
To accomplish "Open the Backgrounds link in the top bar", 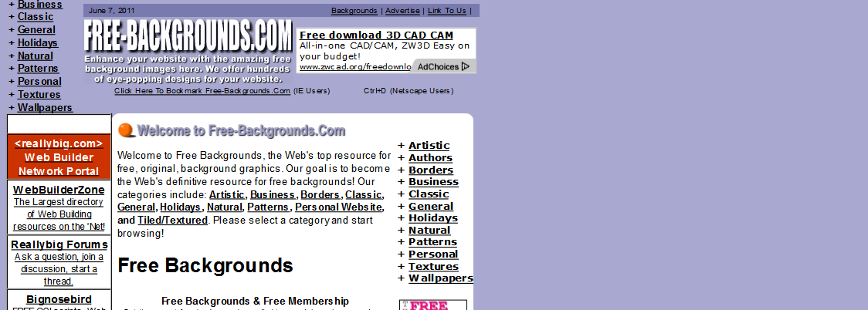I will click(x=354, y=11).
